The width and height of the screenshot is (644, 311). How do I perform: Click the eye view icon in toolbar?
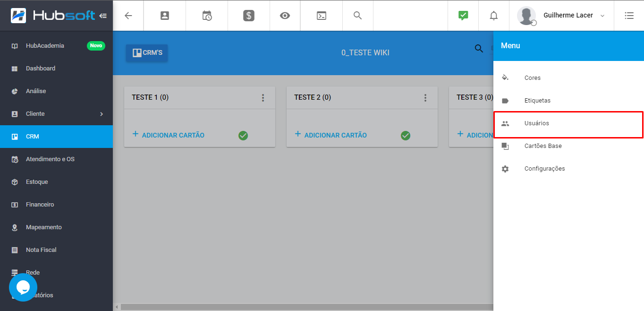point(285,16)
